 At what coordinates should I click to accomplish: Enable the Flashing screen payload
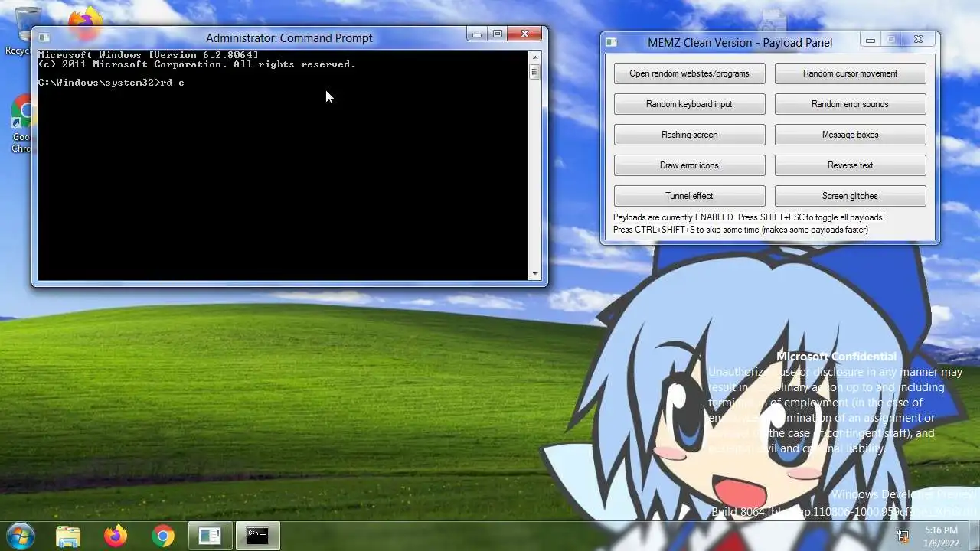[x=689, y=135]
